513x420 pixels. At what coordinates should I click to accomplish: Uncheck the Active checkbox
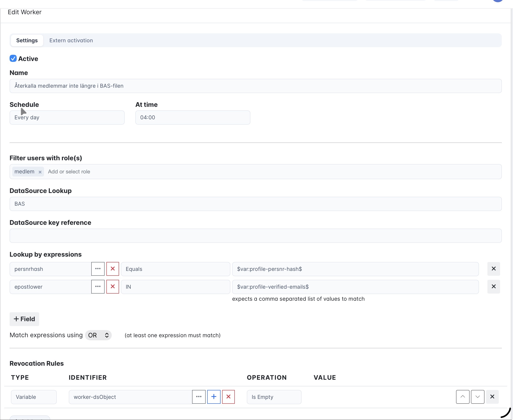13,59
